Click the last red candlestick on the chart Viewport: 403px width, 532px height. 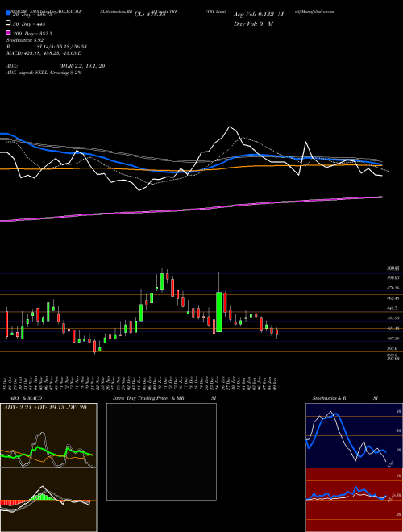click(276, 332)
